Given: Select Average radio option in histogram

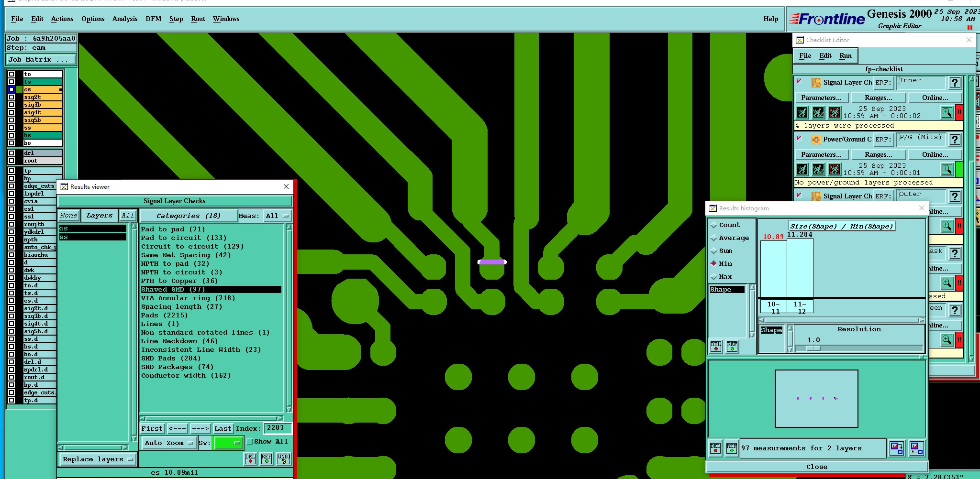Looking at the screenshot, I should 714,238.
